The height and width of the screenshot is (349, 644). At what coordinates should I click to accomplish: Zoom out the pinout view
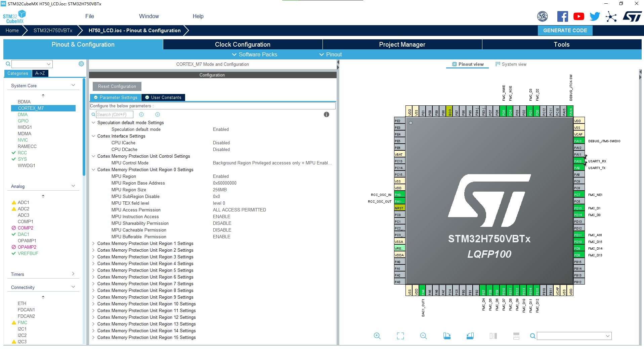coord(423,336)
